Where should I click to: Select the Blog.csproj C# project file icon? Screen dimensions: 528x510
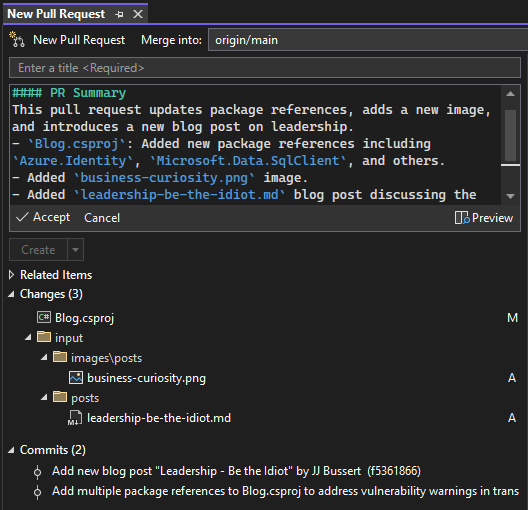tap(44, 317)
